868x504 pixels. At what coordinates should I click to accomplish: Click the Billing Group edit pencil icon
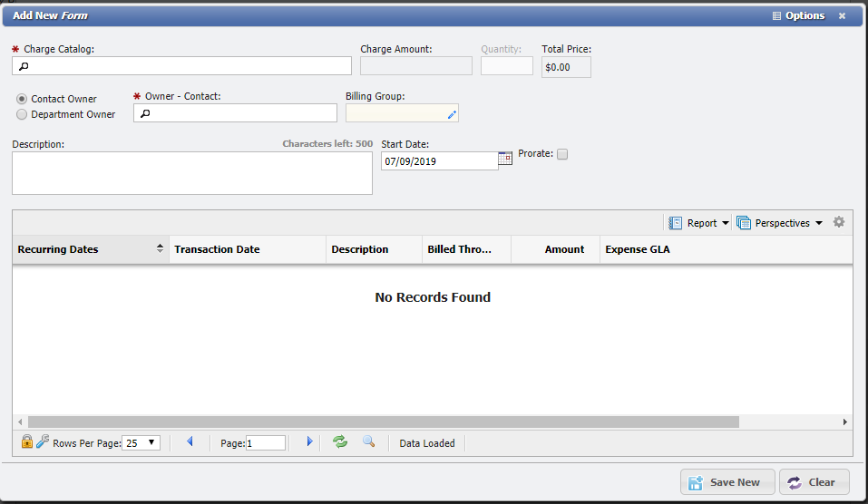coord(452,115)
